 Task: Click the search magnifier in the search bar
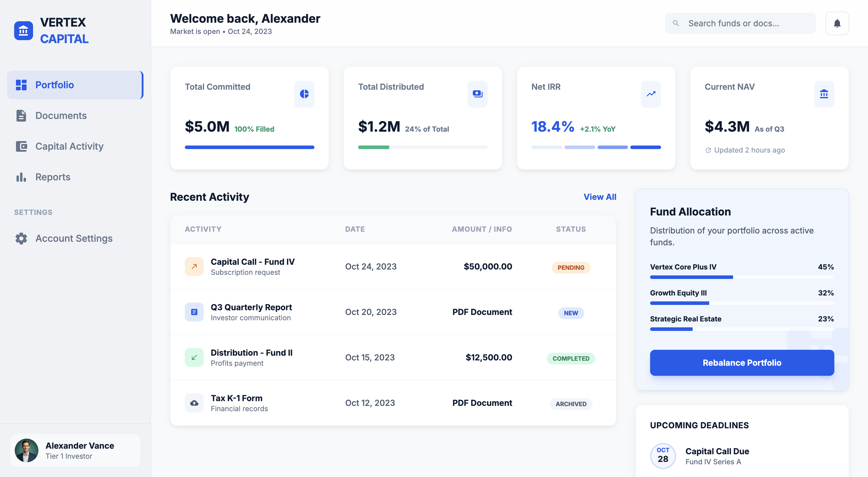676,23
